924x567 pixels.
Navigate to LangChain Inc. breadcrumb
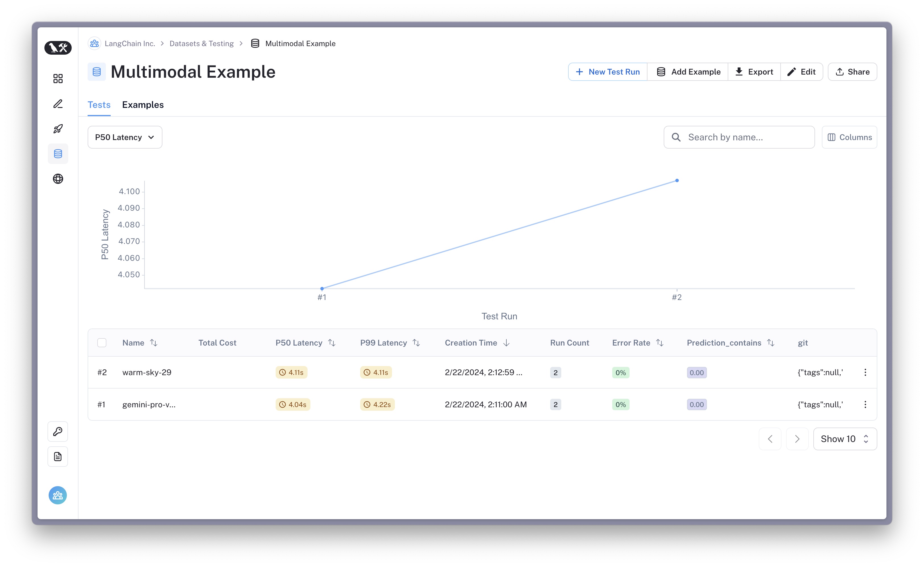pyautogui.click(x=130, y=44)
